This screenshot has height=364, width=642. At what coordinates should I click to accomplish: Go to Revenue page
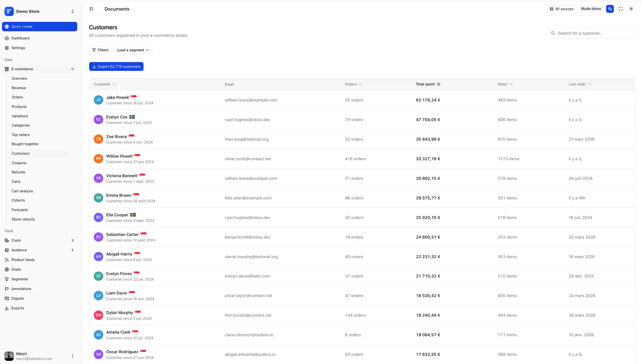click(19, 88)
